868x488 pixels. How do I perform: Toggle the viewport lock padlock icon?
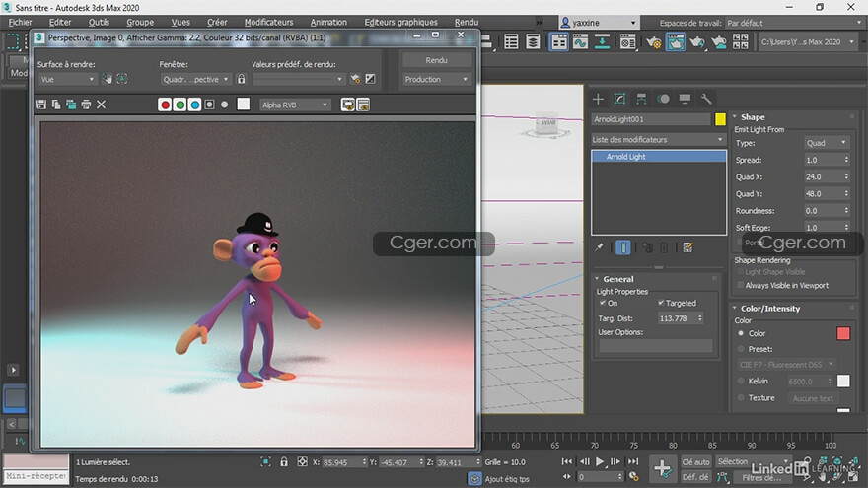click(241, 79)
